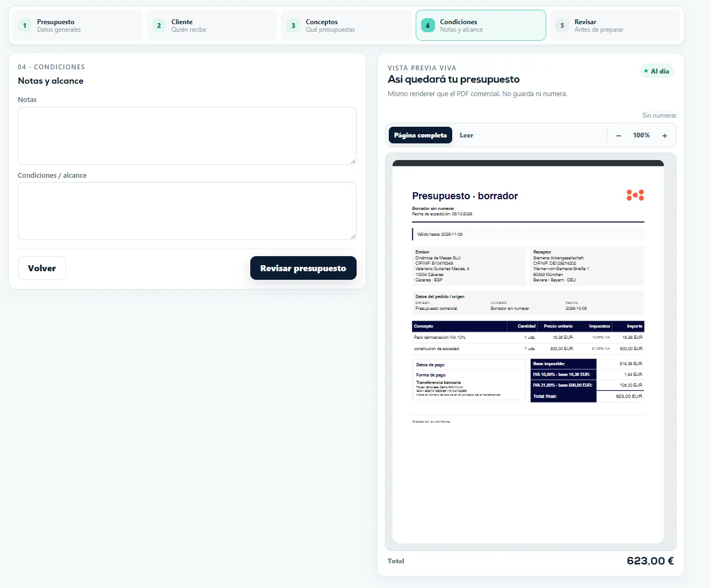This screenshot has width=710, height=588.
Task: Switch preview to Página completa mode
Action: coord(421,135)
